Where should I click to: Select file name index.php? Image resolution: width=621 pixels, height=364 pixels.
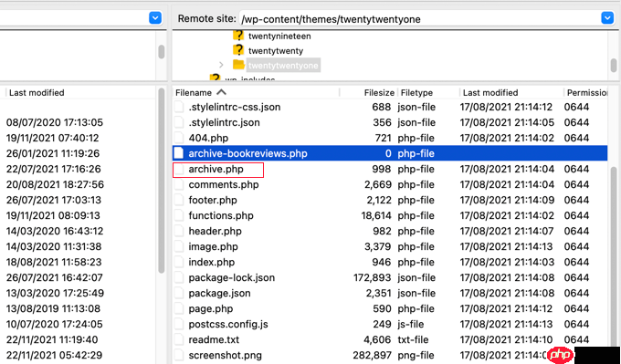point(212,262)
